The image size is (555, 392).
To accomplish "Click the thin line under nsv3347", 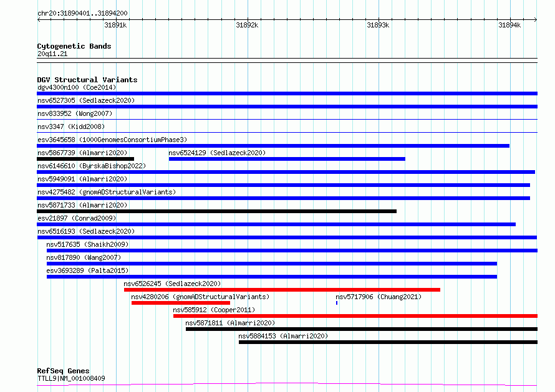I will pyautogui.click(x=287, y=133).
